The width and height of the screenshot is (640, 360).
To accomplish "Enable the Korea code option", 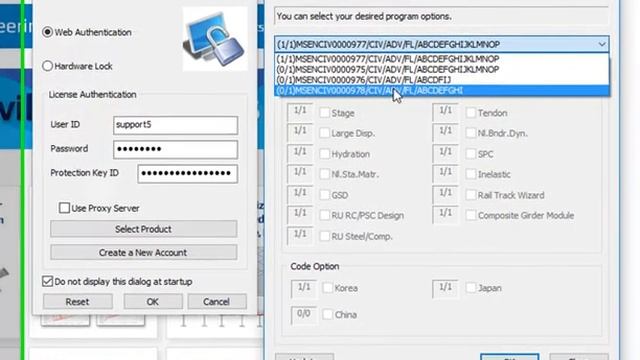I will tap(327, 288).
